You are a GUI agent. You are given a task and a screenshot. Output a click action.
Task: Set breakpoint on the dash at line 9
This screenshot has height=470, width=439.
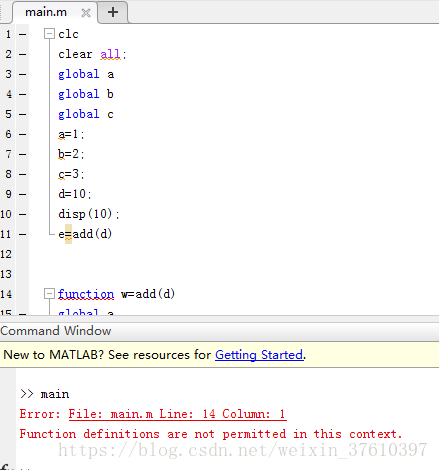click(x=22, y=194)
